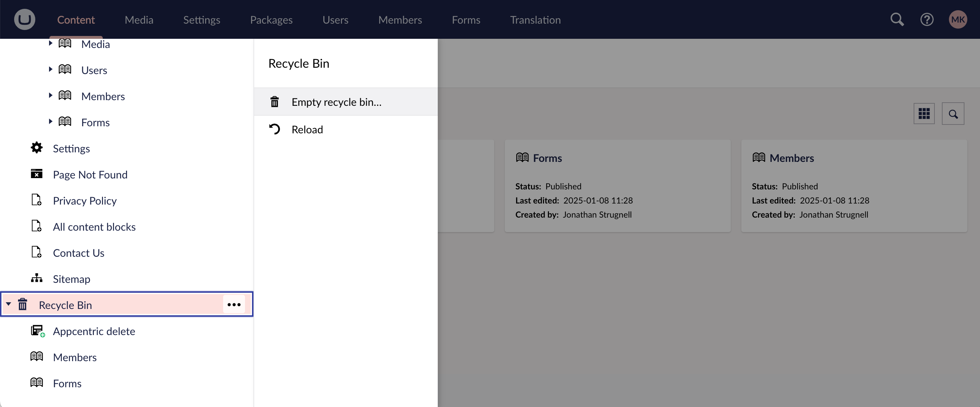The width and height of the screenshot is (980, 407).
Task: Open the MK user avatar
Action: click(x=957, y=19)
